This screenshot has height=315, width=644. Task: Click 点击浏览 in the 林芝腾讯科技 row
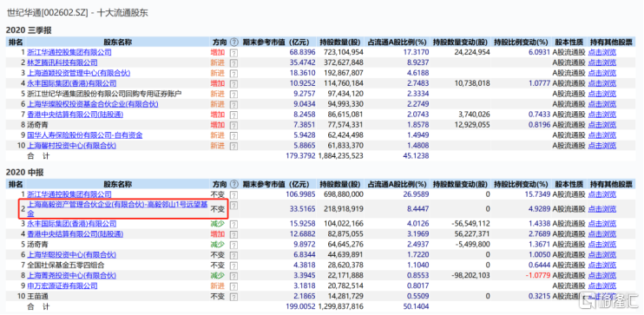602,62
